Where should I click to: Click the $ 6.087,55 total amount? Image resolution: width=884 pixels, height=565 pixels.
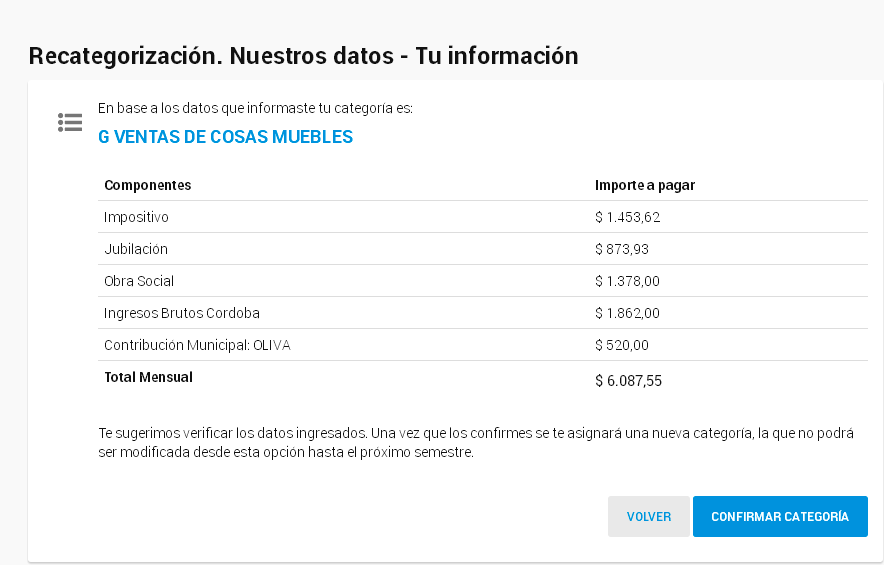628,381
